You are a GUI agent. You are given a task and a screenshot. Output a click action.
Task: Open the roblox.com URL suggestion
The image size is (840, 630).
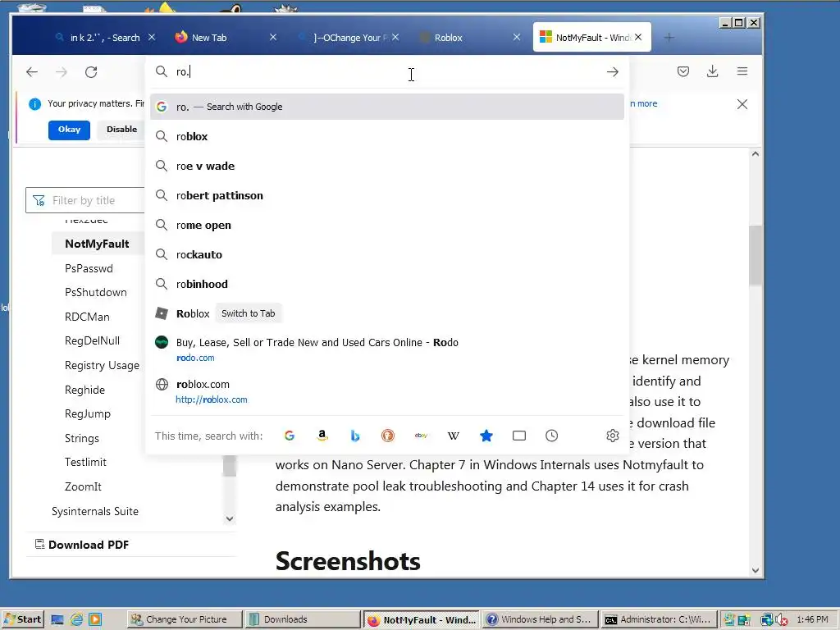click(387, 391)
